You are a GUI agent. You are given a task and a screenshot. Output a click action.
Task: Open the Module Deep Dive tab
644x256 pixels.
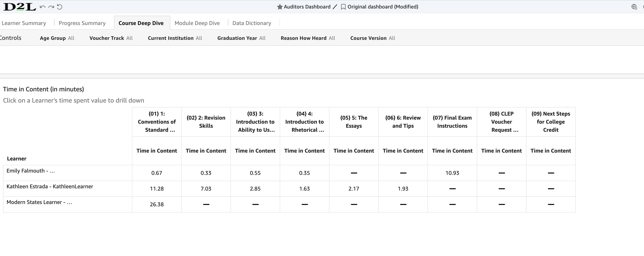(x=197, y=23)
